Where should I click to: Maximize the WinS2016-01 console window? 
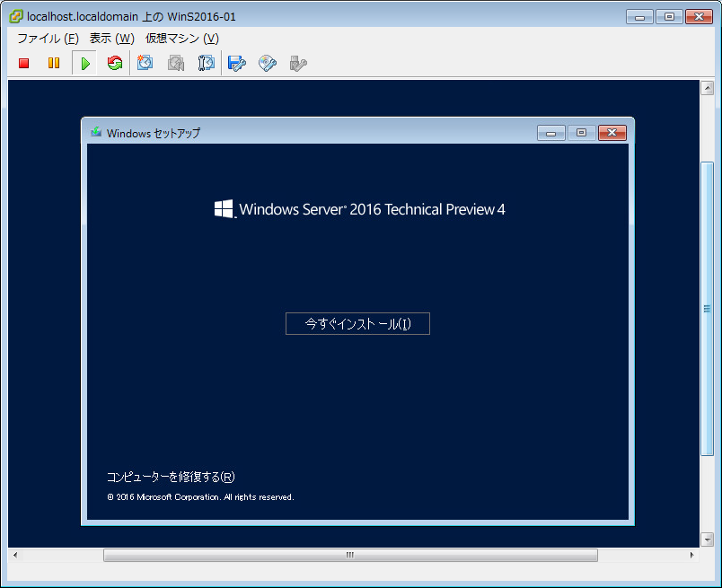tap(669, 17)
